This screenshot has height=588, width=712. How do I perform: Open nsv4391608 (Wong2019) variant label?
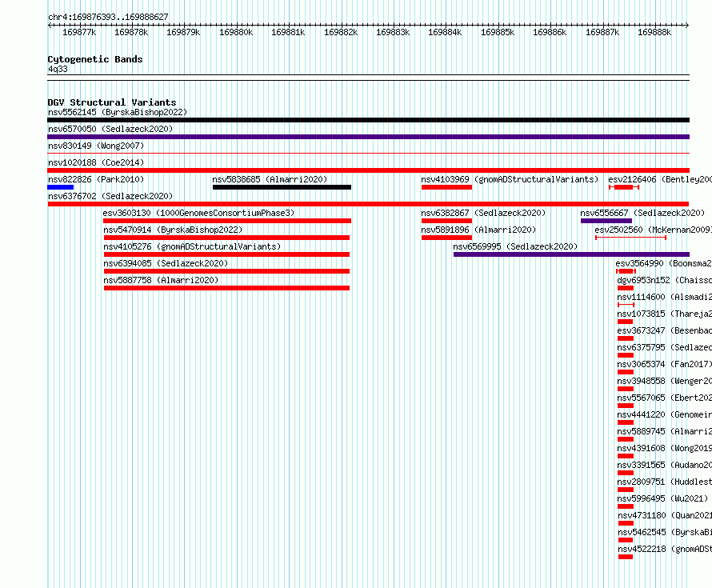click(664, 448)
